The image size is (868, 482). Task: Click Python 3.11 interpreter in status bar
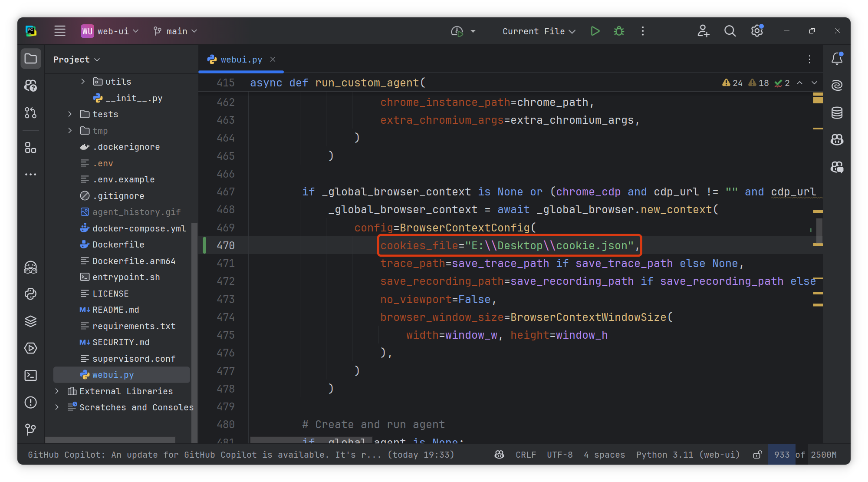pyautogui.click(x=687, y=455)
